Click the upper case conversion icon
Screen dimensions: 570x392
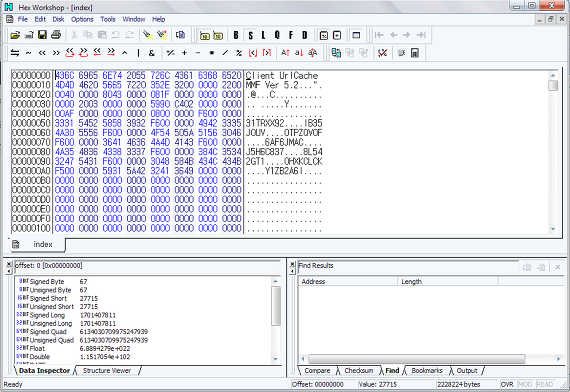pos(285,53)
